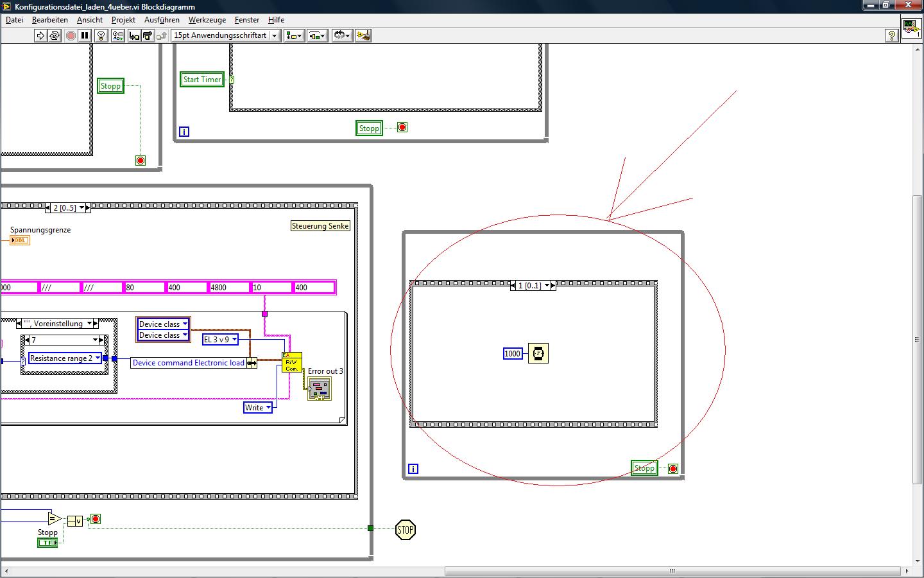The image size is (924, 578).
Task: Open the Projekt menu
Action: [x=123, y=20]
